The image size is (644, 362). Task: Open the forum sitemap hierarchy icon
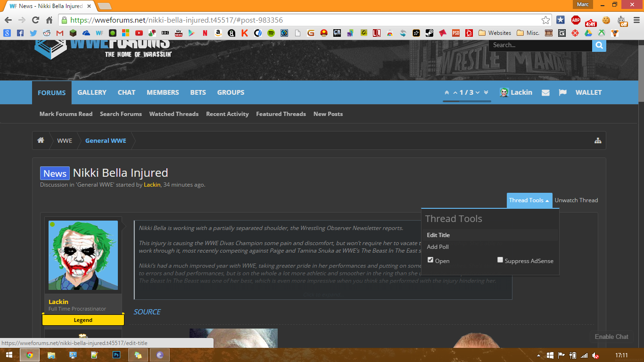tap(598, 140)
